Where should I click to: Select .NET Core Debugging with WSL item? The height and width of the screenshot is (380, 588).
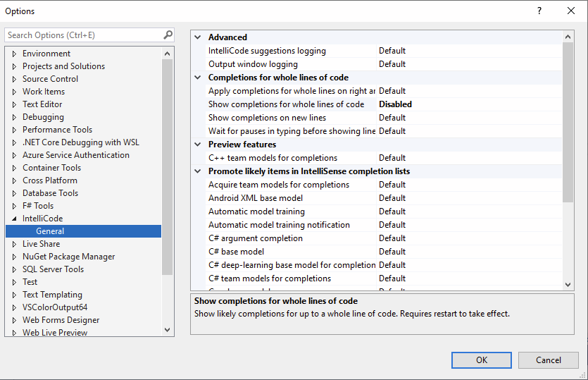[80, 142]
